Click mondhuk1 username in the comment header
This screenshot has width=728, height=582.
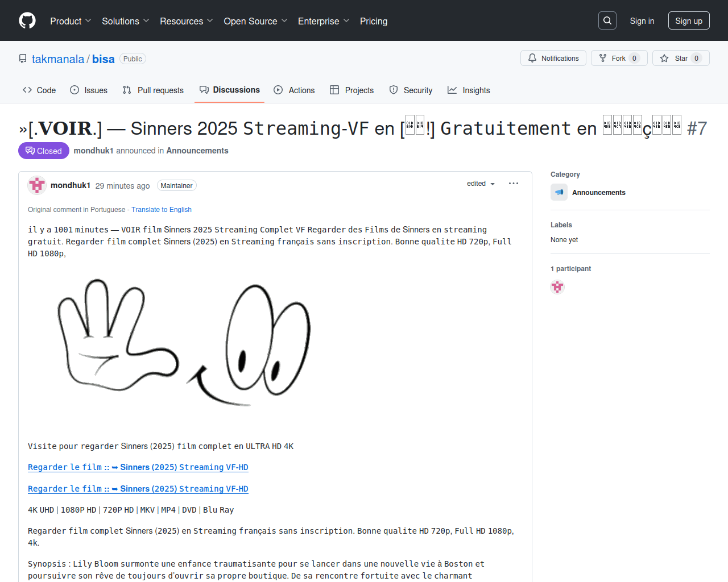pyautogui.click(x=71, y=185)
